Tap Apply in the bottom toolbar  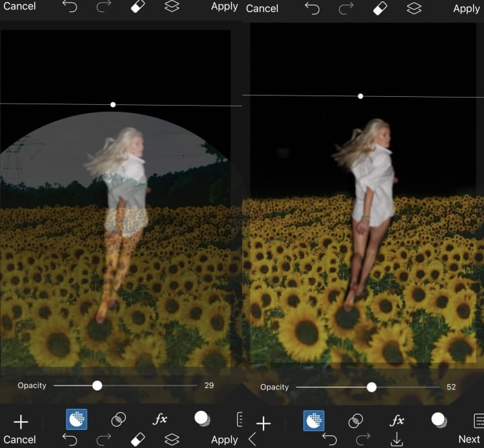225,439
